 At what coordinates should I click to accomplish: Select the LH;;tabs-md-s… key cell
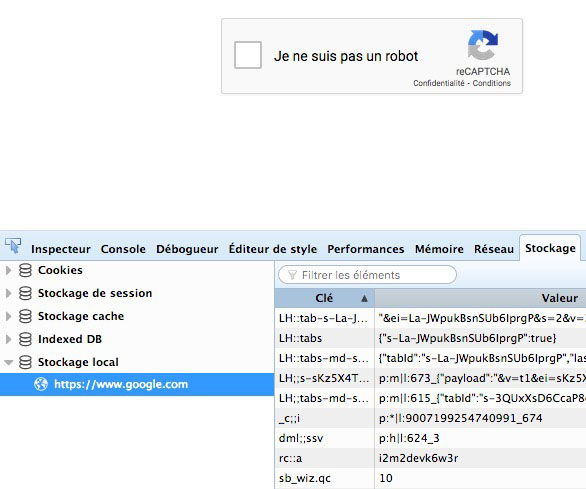pos(324,398)
